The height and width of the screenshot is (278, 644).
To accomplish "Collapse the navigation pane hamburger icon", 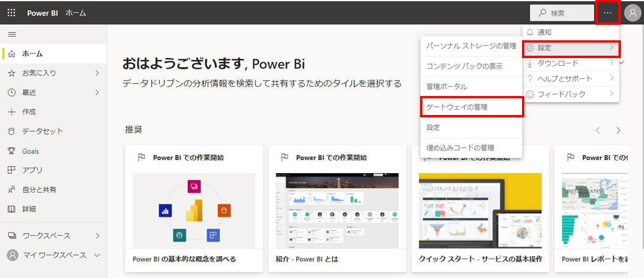I will pos(11,34).
